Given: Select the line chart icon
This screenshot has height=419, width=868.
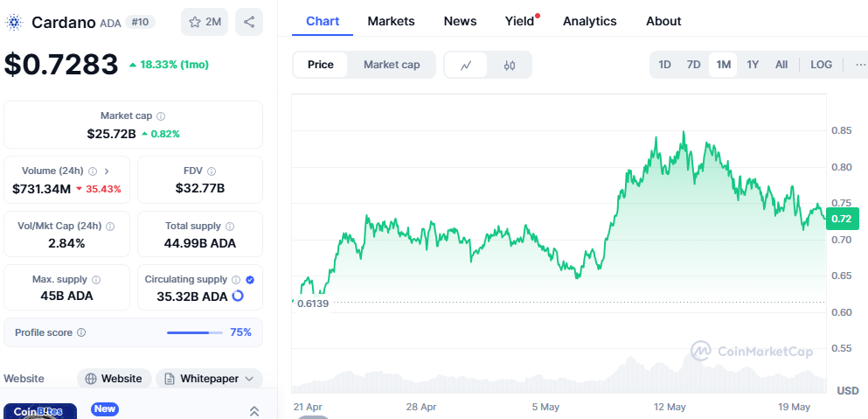Looking at the screenshot, I should [x=467, y=65].
